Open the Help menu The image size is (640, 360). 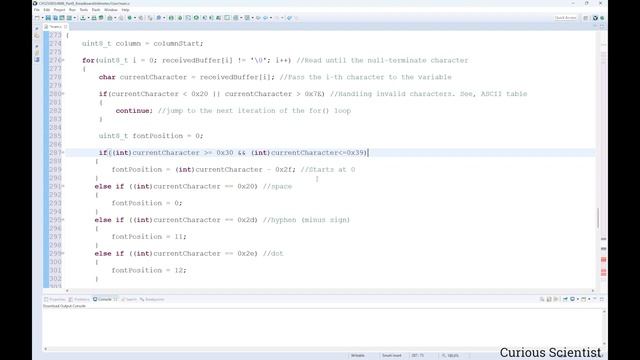(x=125, y=10)
